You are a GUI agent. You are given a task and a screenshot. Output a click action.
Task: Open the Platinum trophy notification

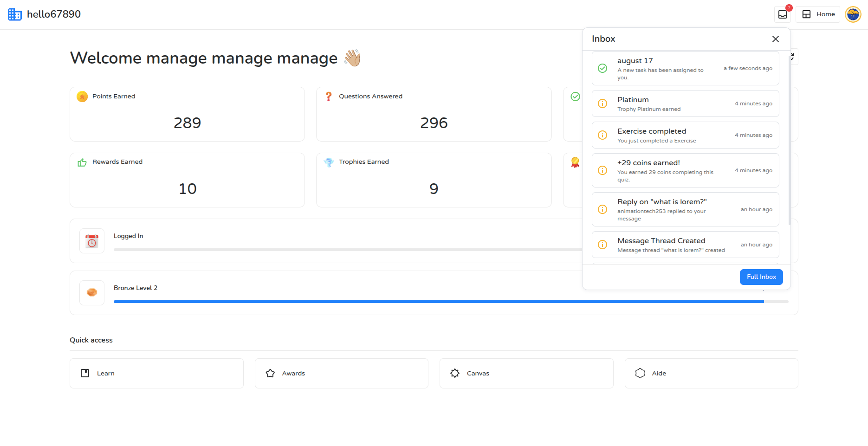coord(685,103)
